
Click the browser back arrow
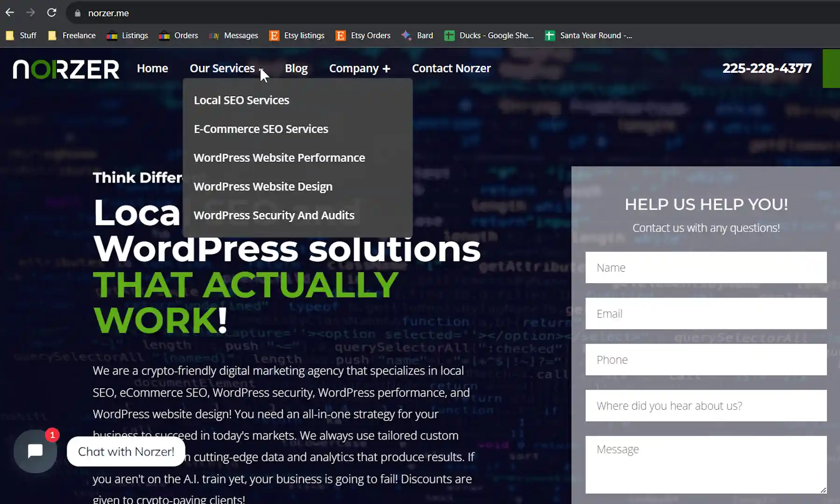(x=10, y=13)
